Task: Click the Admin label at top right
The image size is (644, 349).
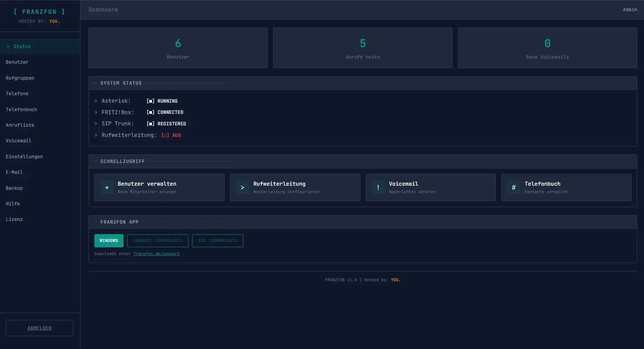Action: click(x=630, y=9)
